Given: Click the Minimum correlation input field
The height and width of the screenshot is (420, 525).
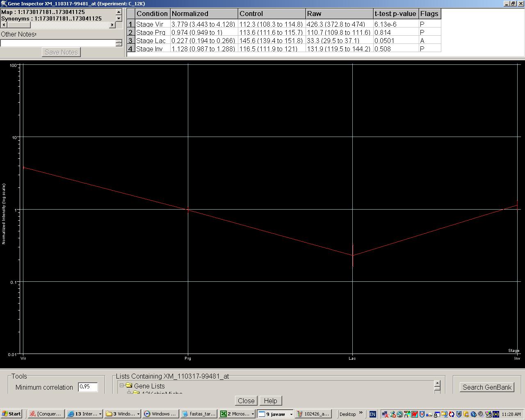Looking at the screenshot, I should [88, 387].
